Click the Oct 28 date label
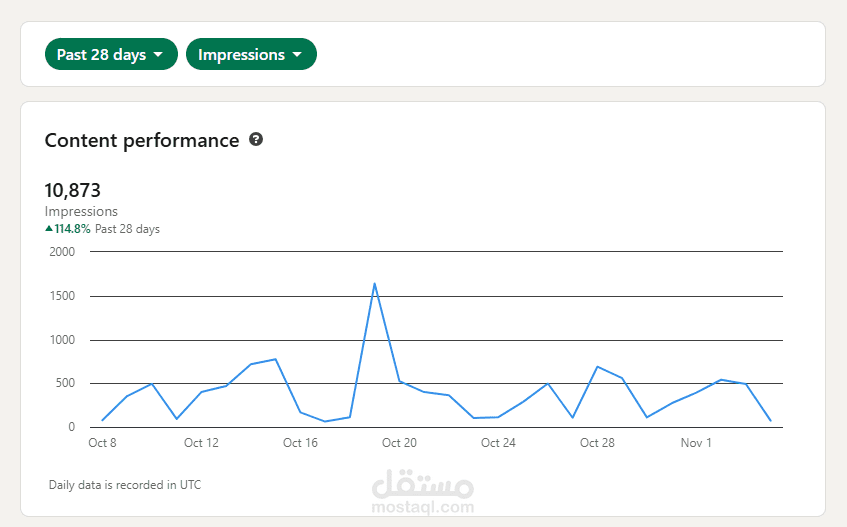This screenshot has width=847, height=527. pyautogui.click(x=597, y=443)
